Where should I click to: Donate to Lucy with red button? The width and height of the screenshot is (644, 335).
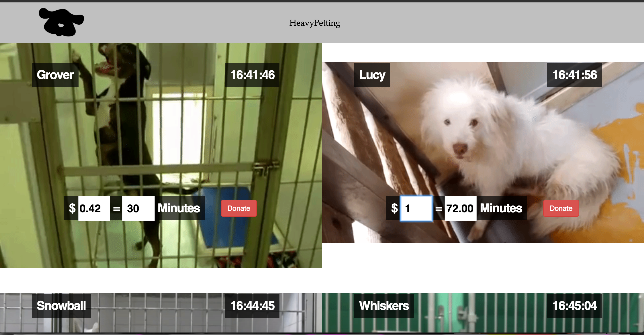tap(561, 208)
